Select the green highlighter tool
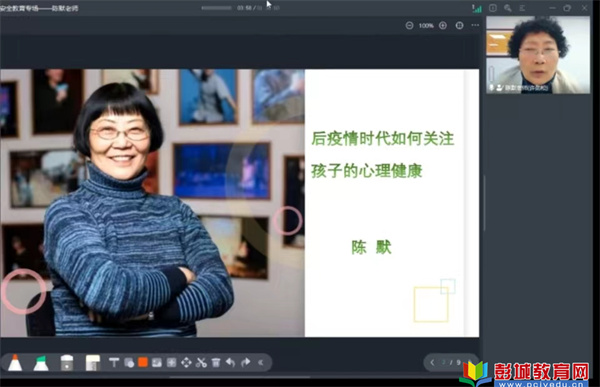The height and width of the screenshot is (387, 600). click(41, 363)
